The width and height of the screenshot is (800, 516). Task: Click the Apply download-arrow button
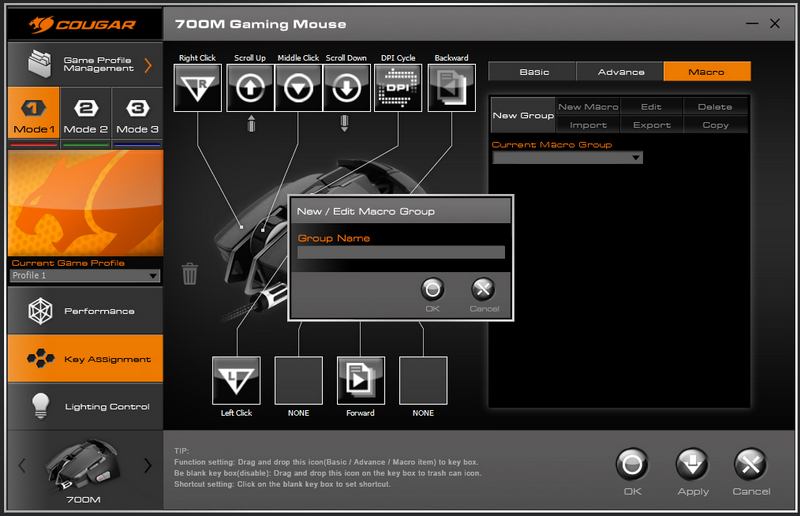pos(692,465)
